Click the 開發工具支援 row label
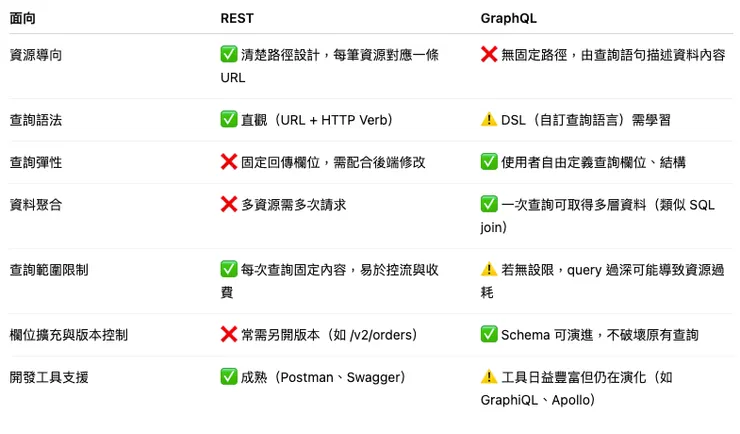 click(49, 378)
